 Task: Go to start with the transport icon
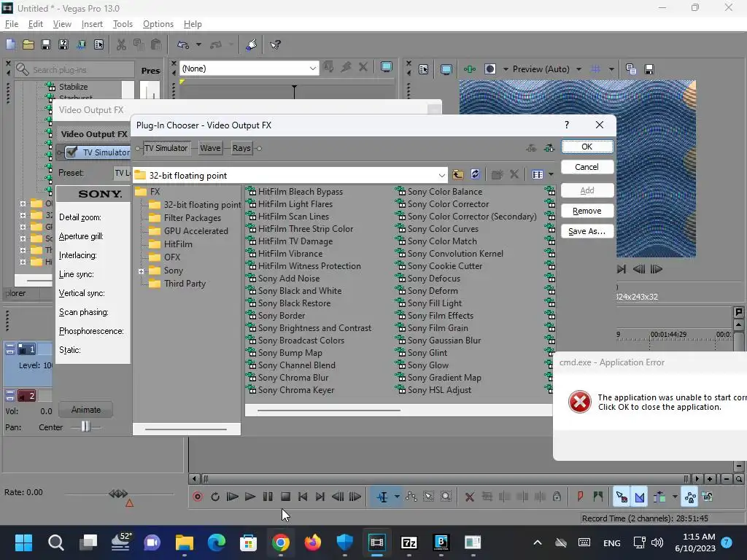tap(303, 497)
